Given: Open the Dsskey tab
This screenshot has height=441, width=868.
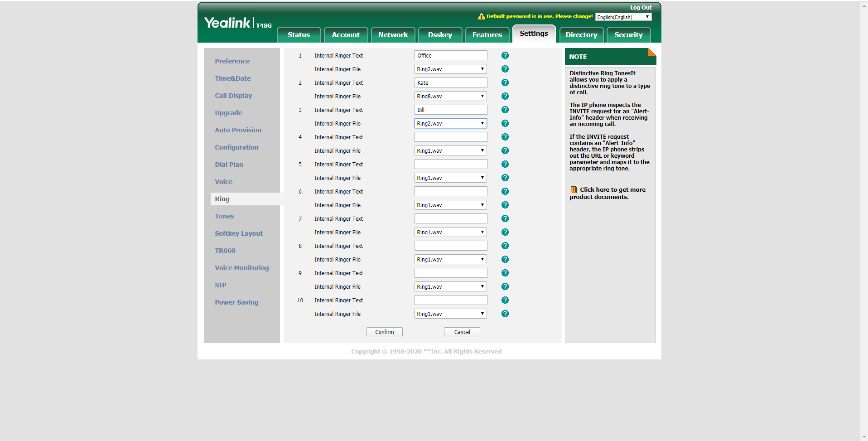Looking at the screenshot, I should pyautogui.click(x=440, y=35).
